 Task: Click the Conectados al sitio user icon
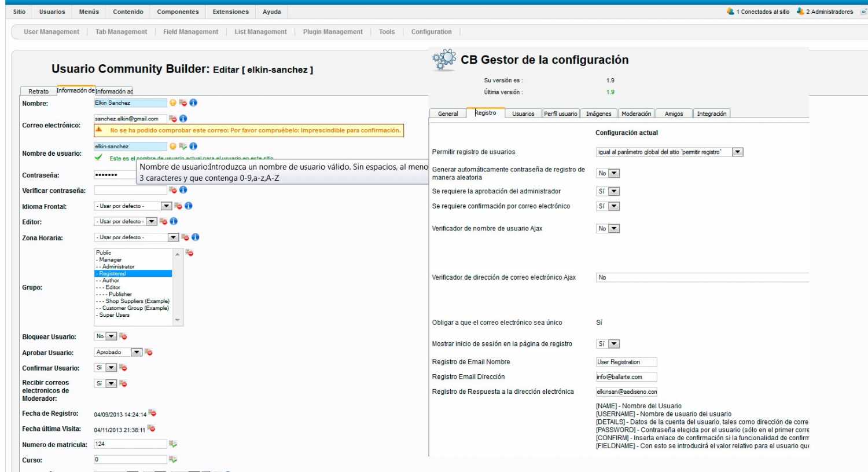click(730, 11)
